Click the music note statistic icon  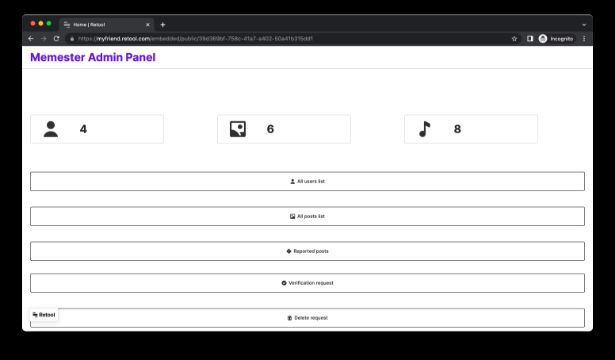tap(425, 129)
